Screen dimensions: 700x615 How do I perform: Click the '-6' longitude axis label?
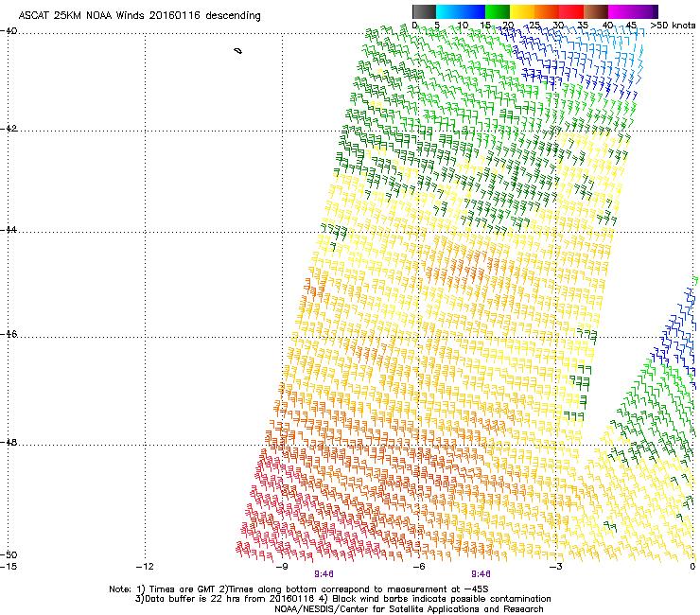pyautogui.click(x=419, y=567)
